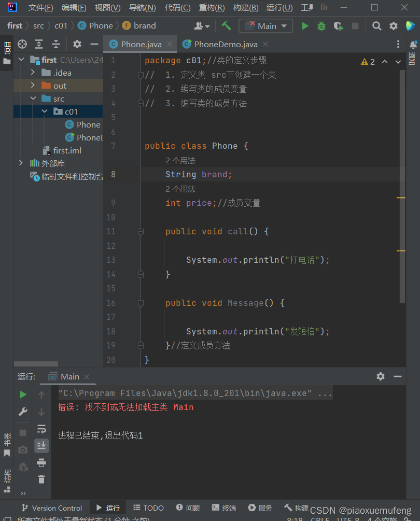The height and width of the screenshot is (521, 420).
Task: Start debugging with the bug icon
Action: point(321,25)
